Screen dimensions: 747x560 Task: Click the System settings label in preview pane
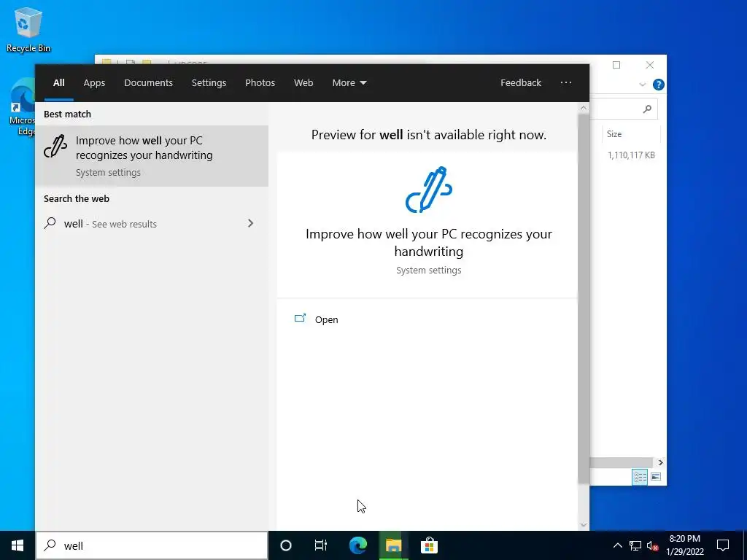click(429, 270)
